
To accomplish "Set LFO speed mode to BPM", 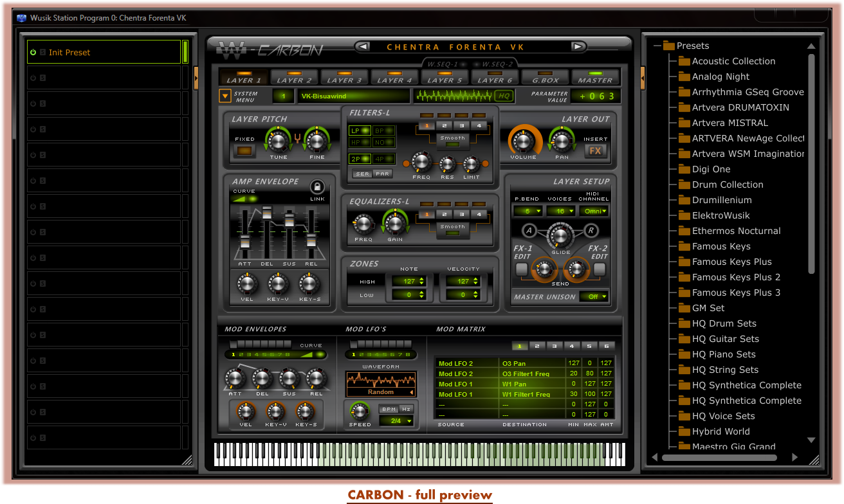I will (x=388, y=409).
